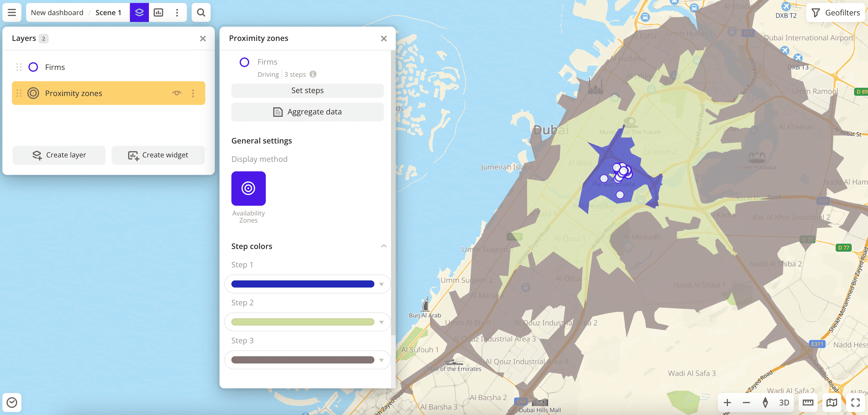The height and width of the screenshot is (415, 868).
Task: Open the three-dot menu for Proximity zones layer
Action: tap(193, 93)
